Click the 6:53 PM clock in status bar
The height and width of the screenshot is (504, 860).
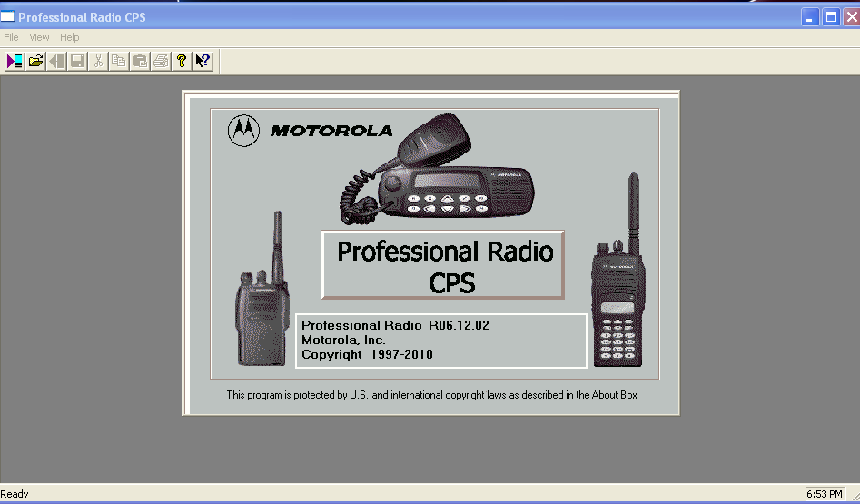pos(825,494)
